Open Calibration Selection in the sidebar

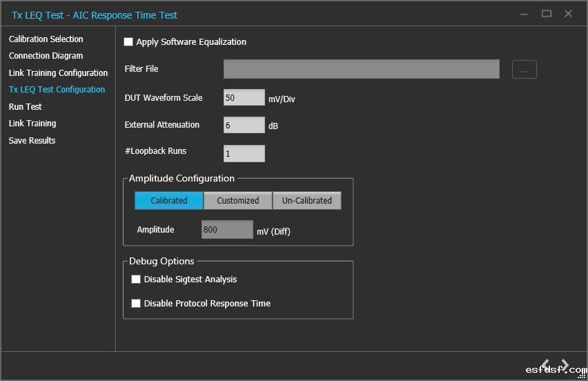[46, 39]
